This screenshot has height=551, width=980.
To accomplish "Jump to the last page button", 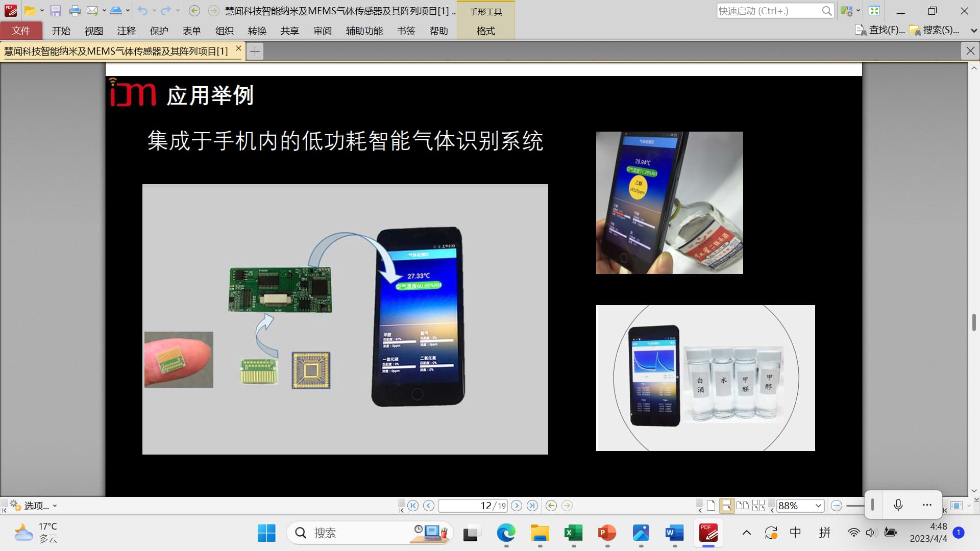I will (x=532, y=506).
